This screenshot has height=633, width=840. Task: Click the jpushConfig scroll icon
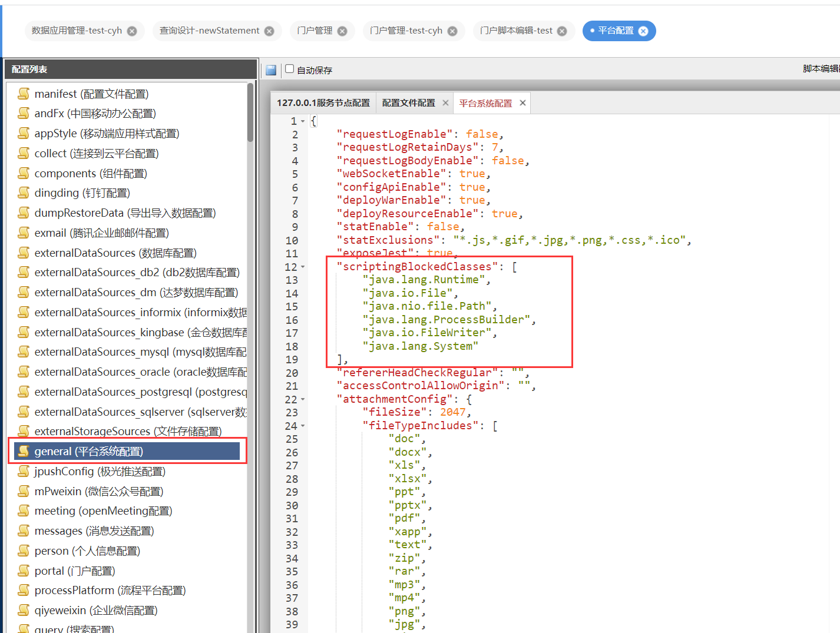point(24,471)
